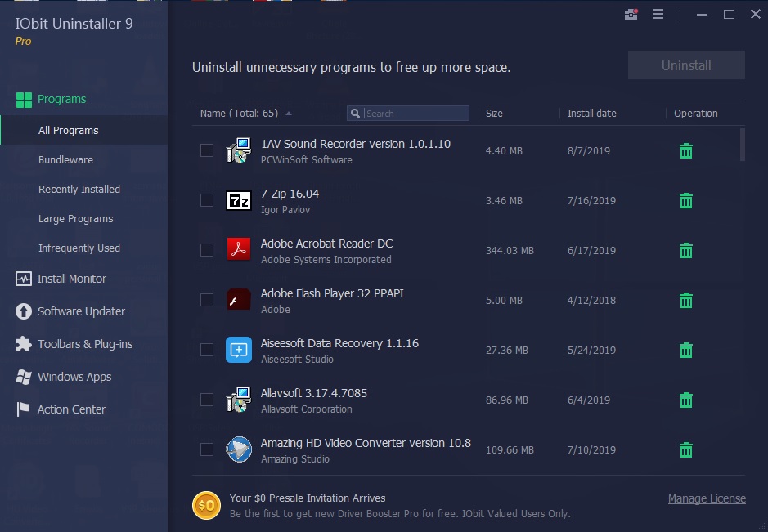
Task: Click the Aiseesoft Data Recovery blue icon
Action: point(239,350)
